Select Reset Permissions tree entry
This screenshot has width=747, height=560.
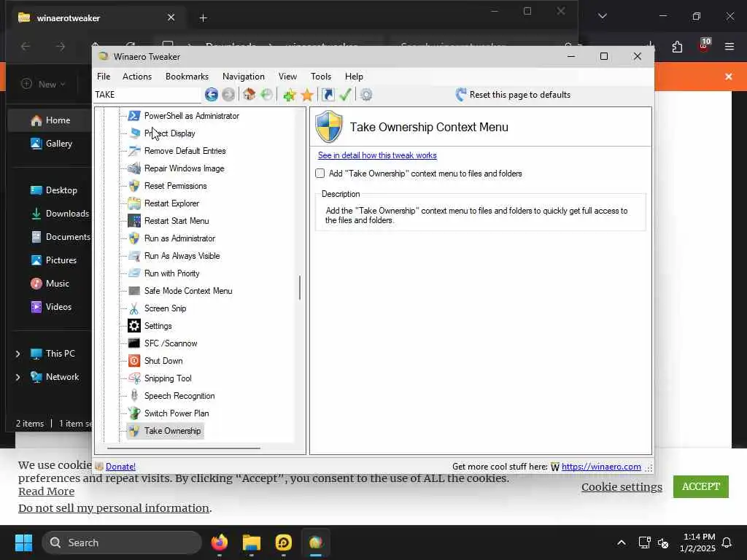(175, 186)
